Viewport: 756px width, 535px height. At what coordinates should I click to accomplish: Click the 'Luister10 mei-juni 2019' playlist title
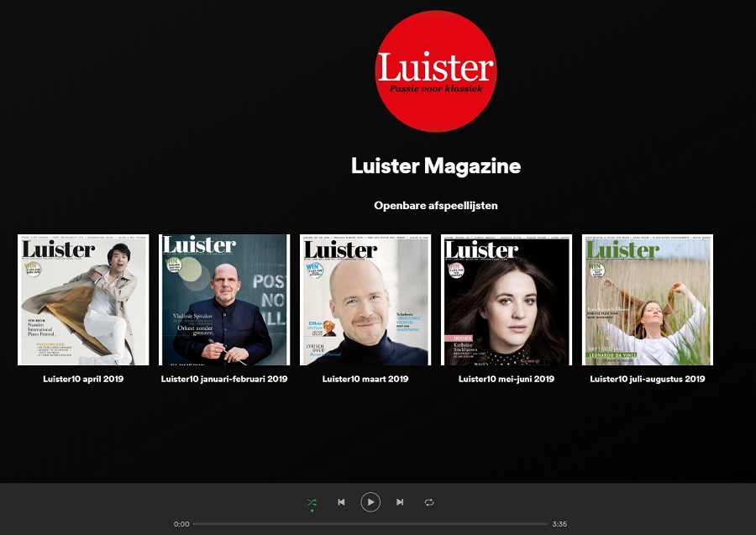pyautogui.click(x=507, y=379)
